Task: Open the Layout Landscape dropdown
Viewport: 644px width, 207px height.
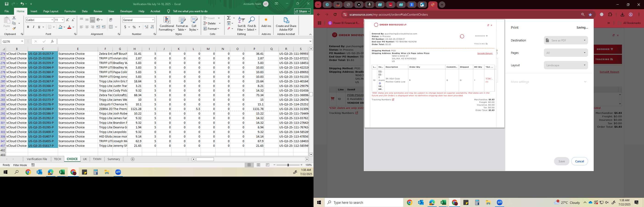Action: pos(566,65)
